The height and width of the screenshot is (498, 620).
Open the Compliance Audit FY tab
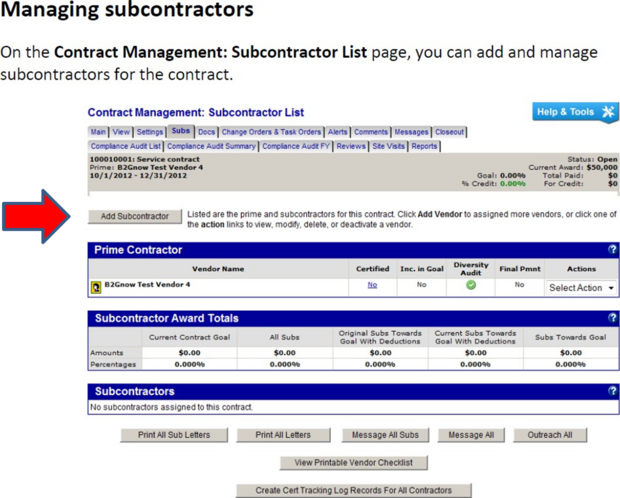[296, 146]
